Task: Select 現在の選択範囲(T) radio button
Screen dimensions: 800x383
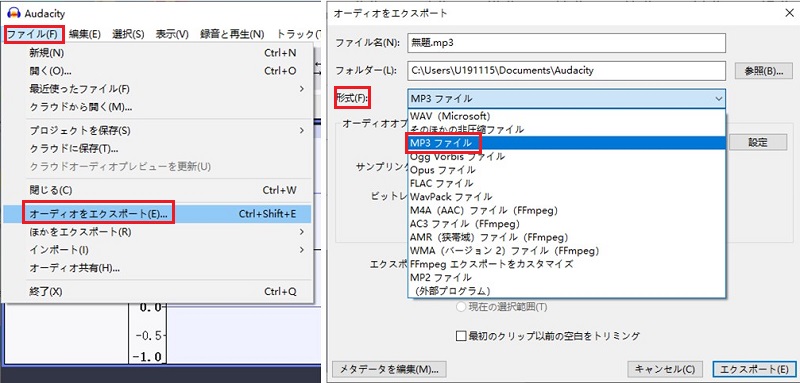Action: click(x=461, y=307)
